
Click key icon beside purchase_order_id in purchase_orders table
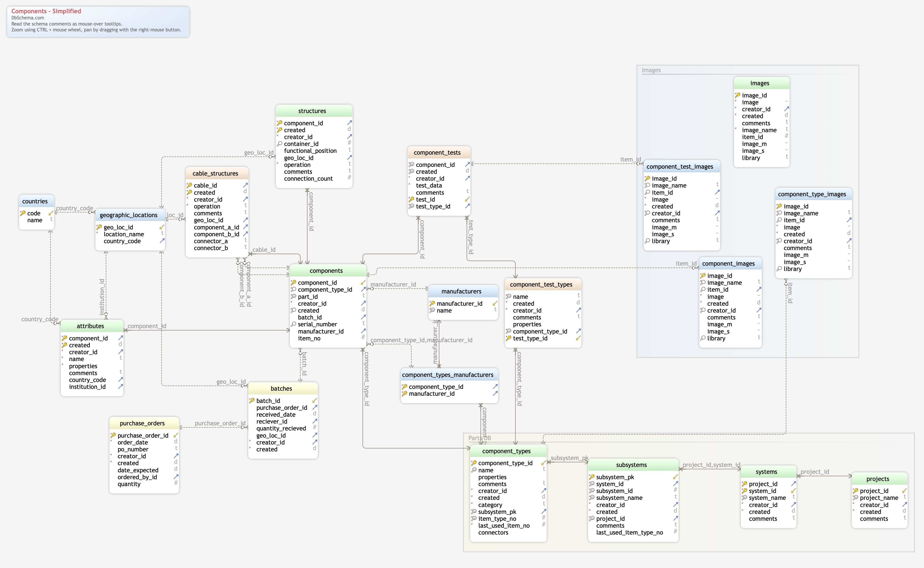click(x=113, y=435)
